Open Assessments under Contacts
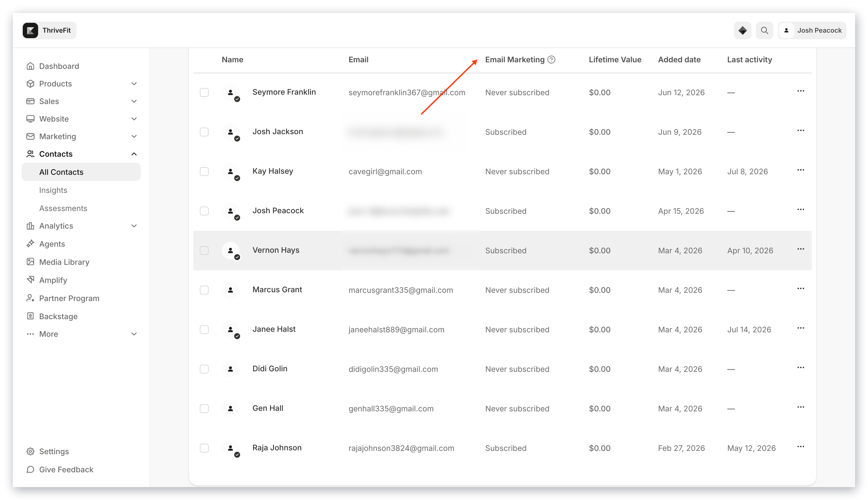 [x=63, y=208]
